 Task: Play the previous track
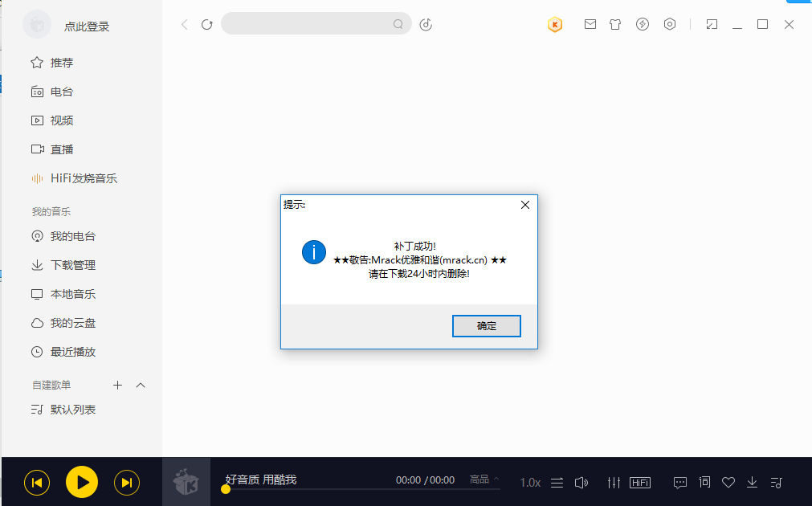[x=37, y=483]
